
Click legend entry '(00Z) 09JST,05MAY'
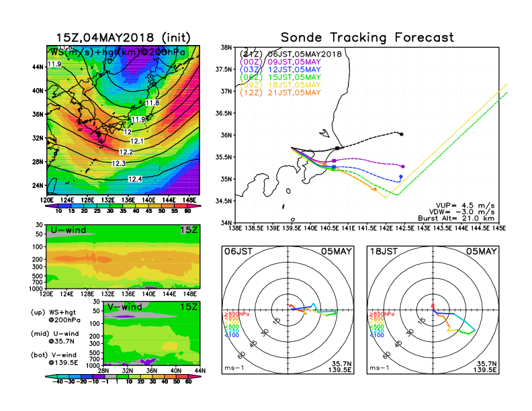[280, 62]
